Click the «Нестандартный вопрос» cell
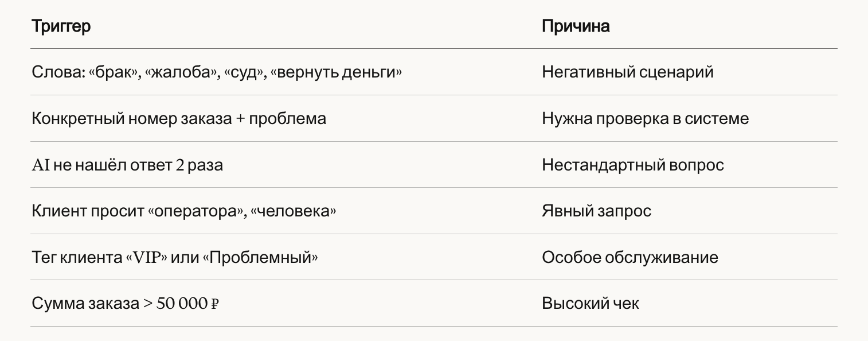The height and width of the screenshot is (341, 868). tap(633, 165)
